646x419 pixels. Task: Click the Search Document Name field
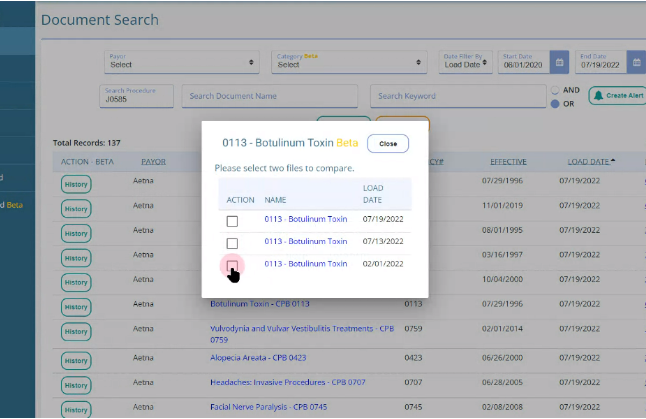click(270, 96)
